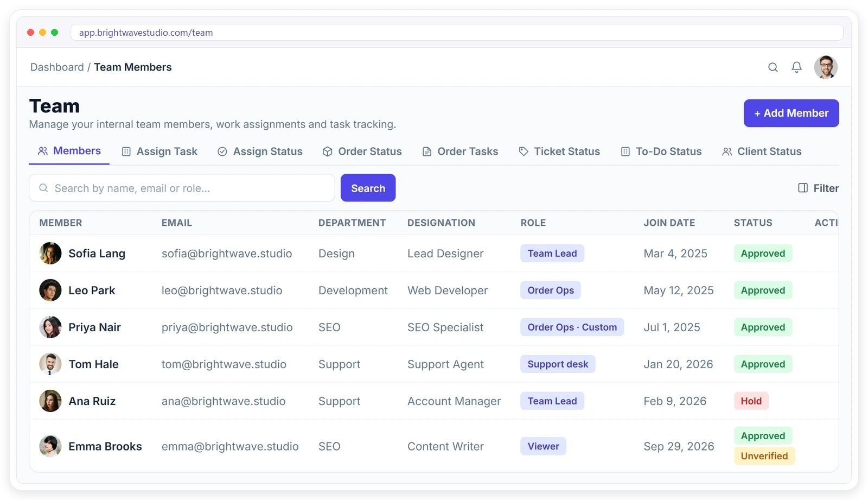Sort by the Member column header
Image resolution: width=868 pixels, height=500 pixels.
(61, 223)
